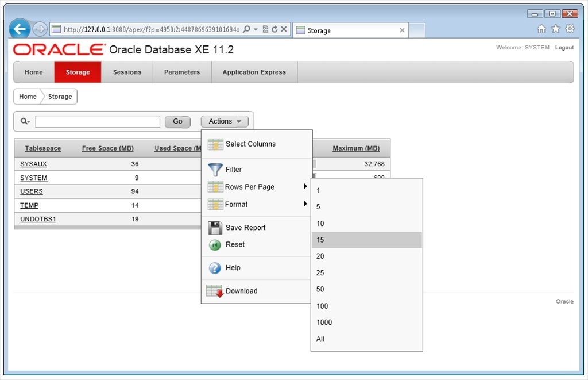588x380 pixels.
Task: Open the Actions dropdown button
Action: (225, 121)
